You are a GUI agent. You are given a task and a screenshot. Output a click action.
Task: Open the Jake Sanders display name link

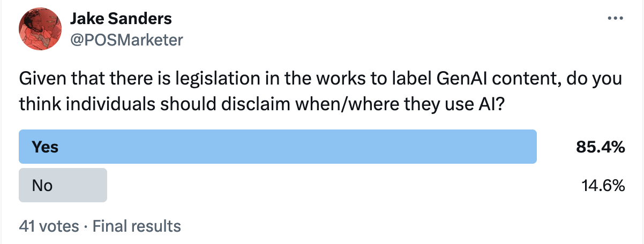[121, 19]
